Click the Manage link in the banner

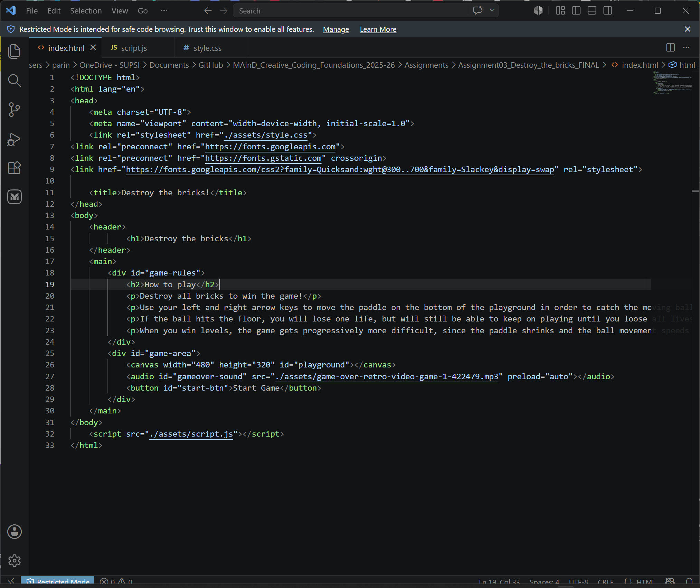tap(336, 29)
